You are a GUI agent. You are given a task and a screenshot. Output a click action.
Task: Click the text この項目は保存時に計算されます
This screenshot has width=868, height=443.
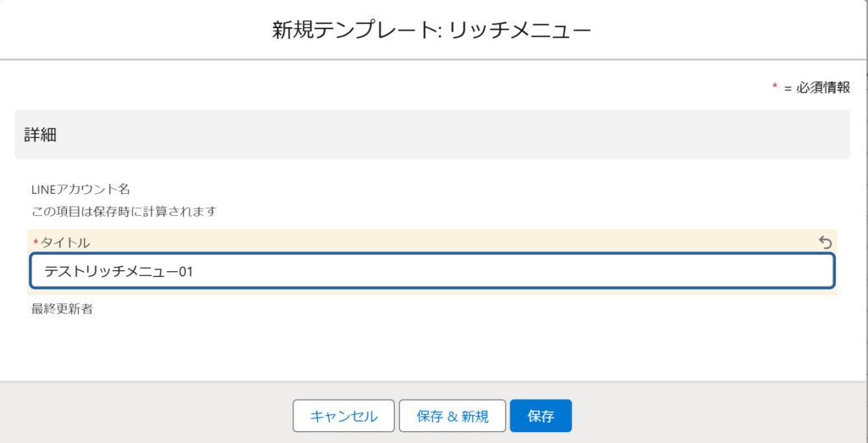124,210
